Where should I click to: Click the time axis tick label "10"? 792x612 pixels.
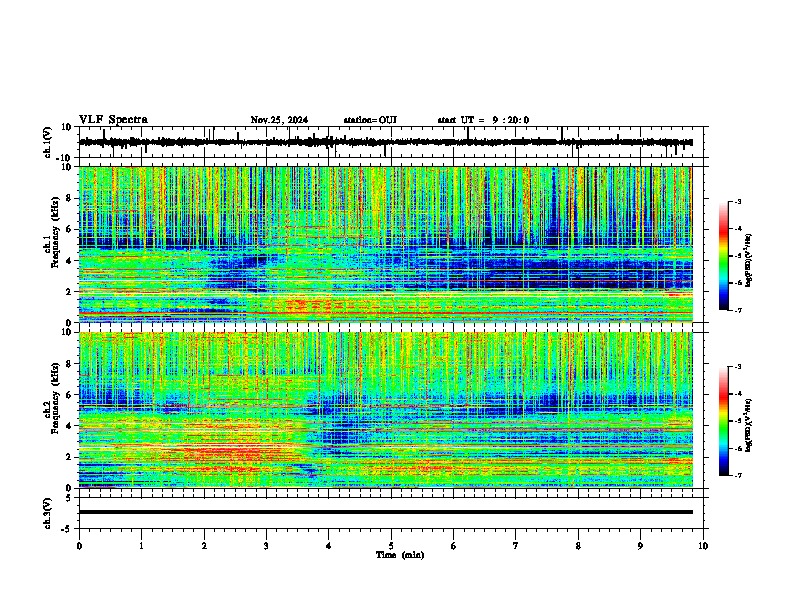pos(703,546)
